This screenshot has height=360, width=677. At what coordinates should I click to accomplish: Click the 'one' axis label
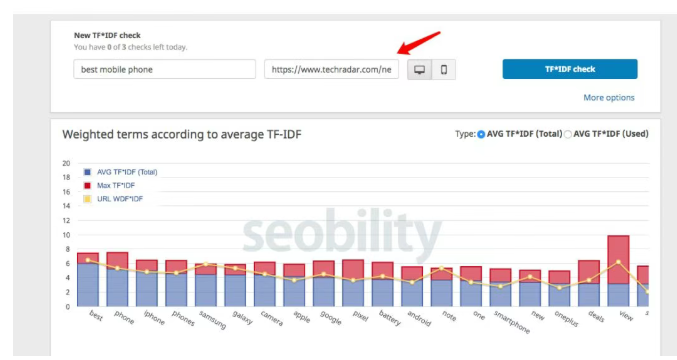479,315
